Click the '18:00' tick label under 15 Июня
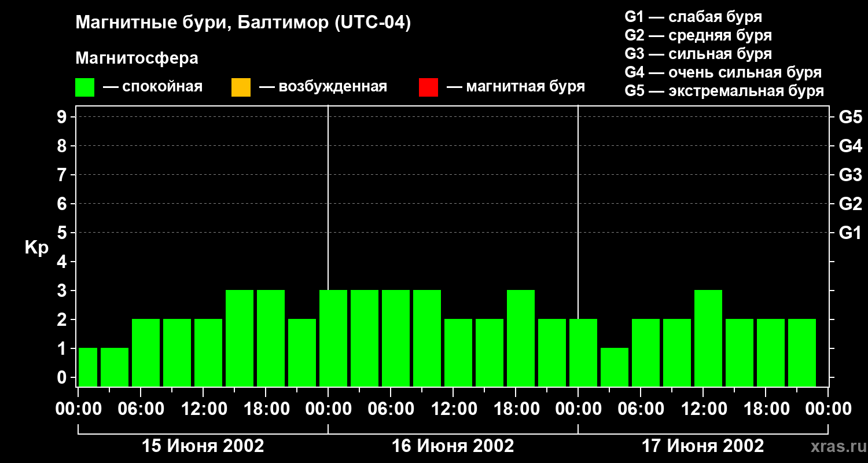The width and height of the screenshot is (868, 463). click(x=266, y=409)
